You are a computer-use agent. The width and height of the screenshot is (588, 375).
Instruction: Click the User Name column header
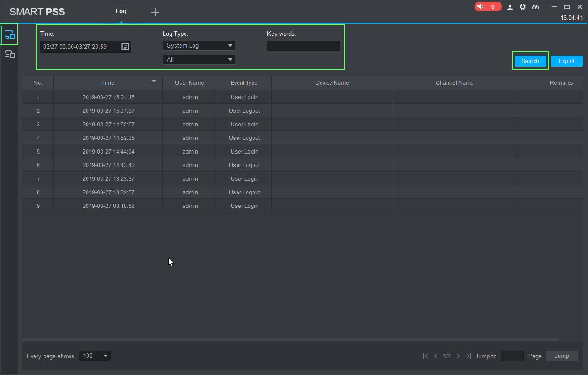190,83
